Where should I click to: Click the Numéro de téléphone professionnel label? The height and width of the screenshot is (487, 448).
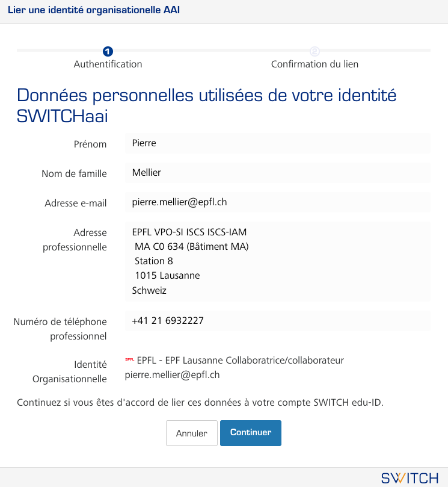click(60, 329)
